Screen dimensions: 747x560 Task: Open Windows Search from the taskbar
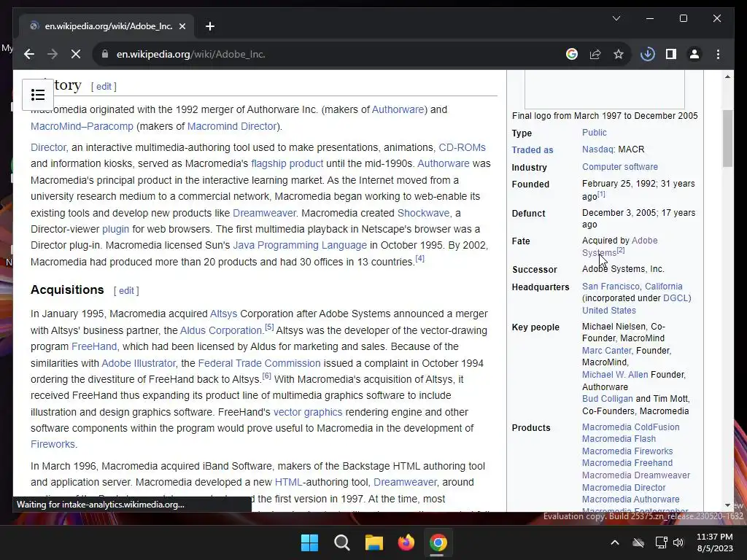coord(341,542)
